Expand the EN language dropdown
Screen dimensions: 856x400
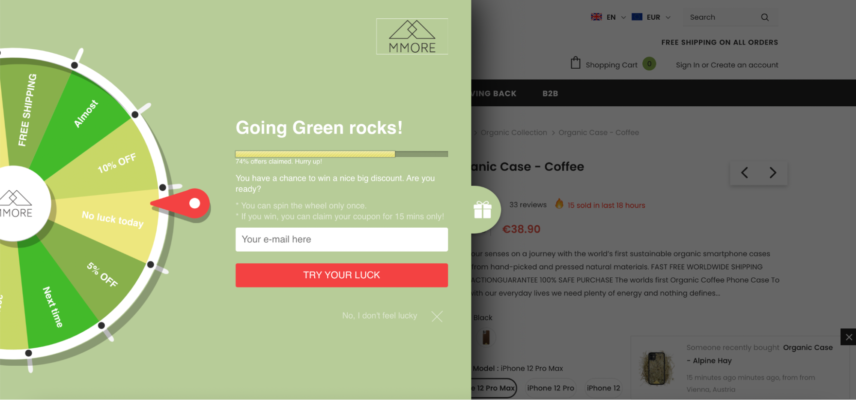tap(608, 17)
